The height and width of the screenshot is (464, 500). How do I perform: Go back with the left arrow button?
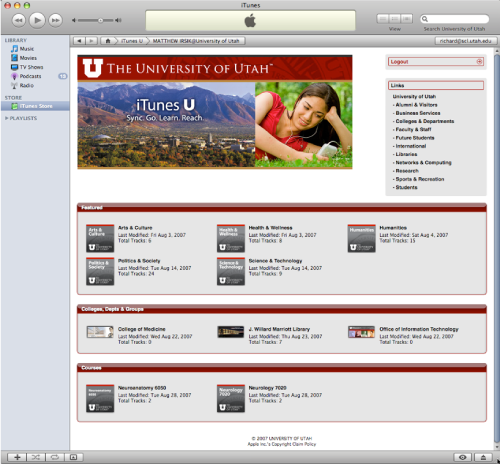click(x=79, y=41)
